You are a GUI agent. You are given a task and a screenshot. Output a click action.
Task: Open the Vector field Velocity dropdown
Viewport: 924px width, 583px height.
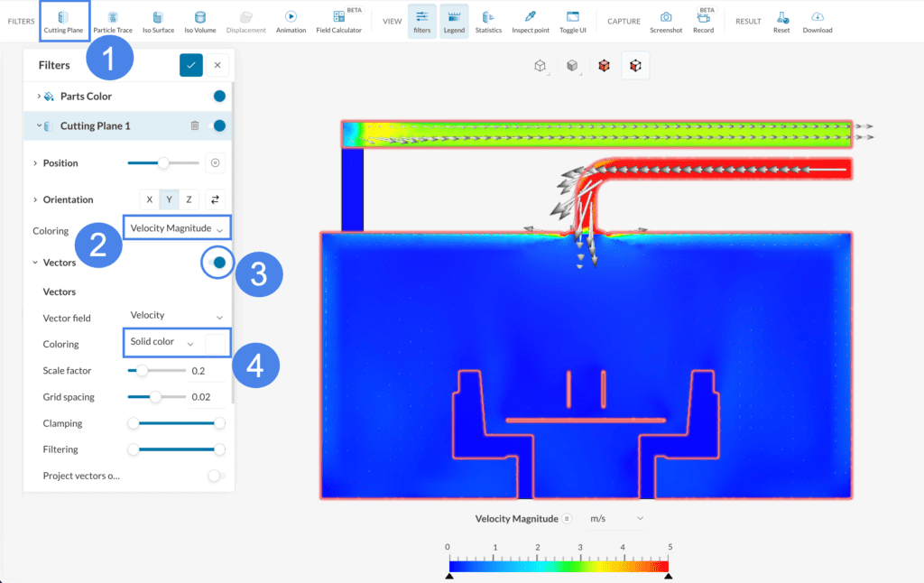[x=176, y=316]
